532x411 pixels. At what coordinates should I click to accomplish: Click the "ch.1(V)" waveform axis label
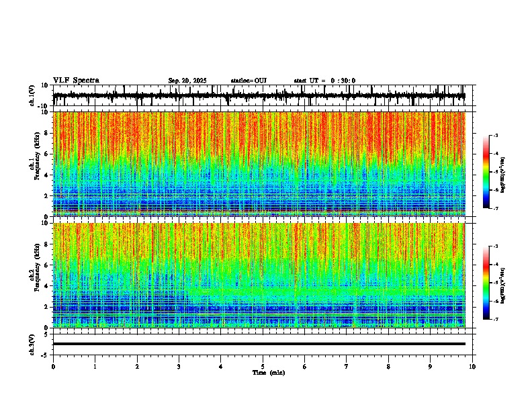point(32,95)
